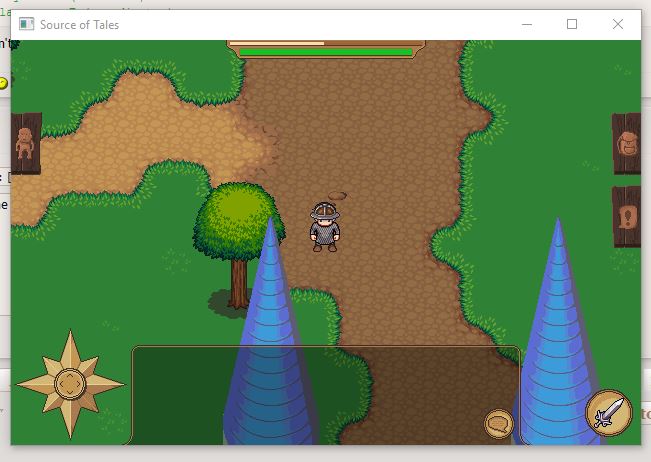
Task: Click the sword attack button
Action: coord(609,413)
